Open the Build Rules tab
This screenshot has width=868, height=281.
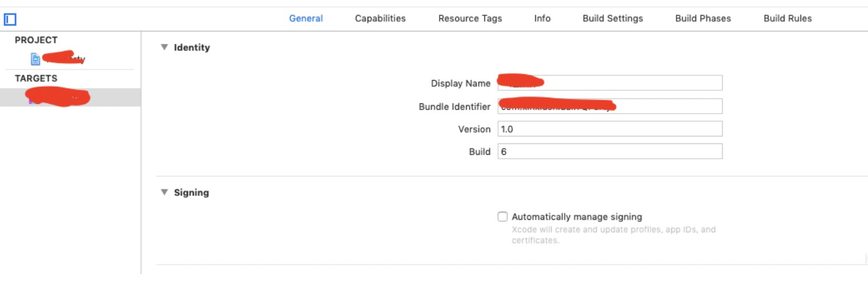(x=787, y=18)
